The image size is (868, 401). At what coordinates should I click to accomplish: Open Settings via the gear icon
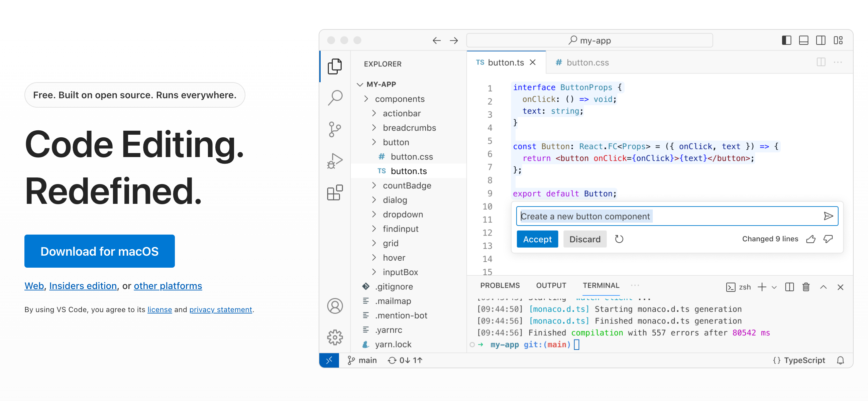(335, 337)
